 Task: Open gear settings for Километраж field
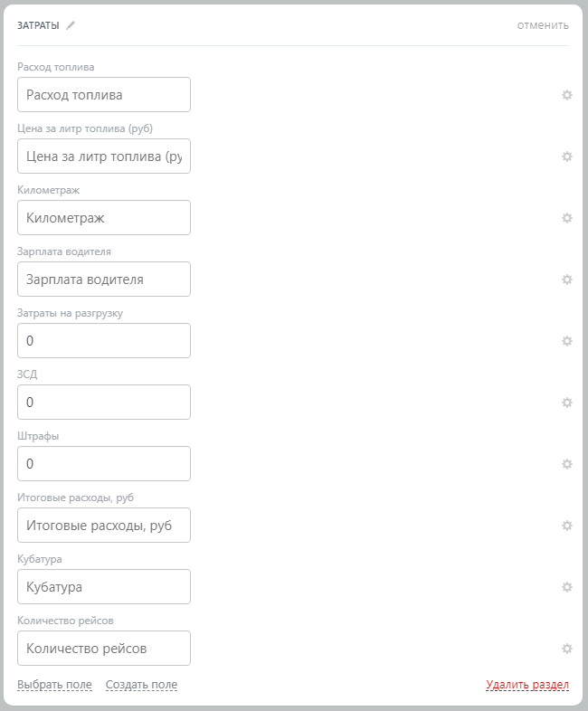tap(567, 218)
